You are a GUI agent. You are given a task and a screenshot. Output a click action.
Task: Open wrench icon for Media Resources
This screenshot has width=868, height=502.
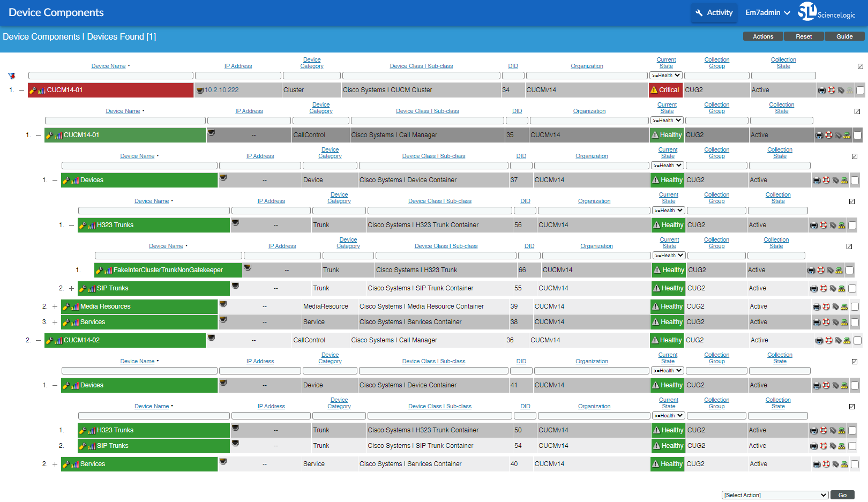66,306
